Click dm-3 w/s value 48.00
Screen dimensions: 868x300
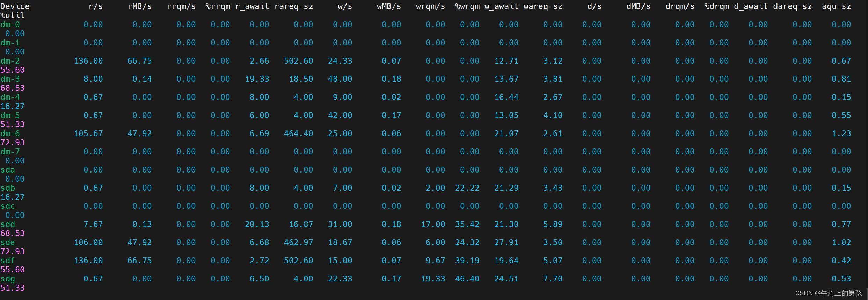click(340, 79)
